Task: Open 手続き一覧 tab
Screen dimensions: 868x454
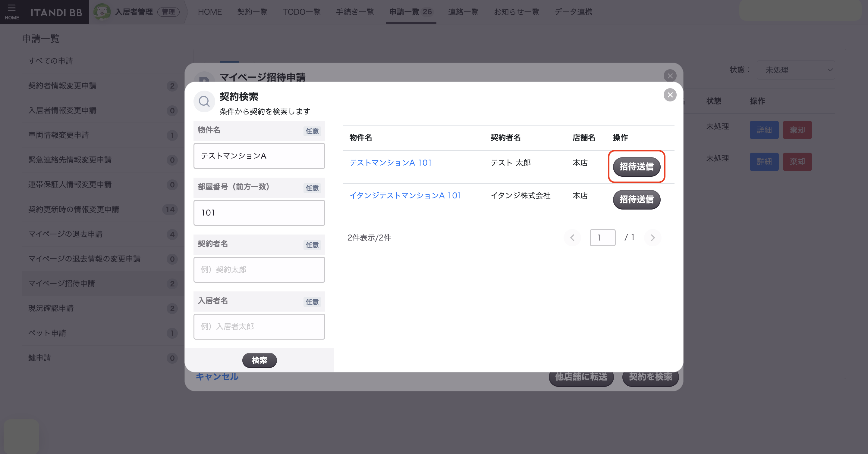Action: 355,12
